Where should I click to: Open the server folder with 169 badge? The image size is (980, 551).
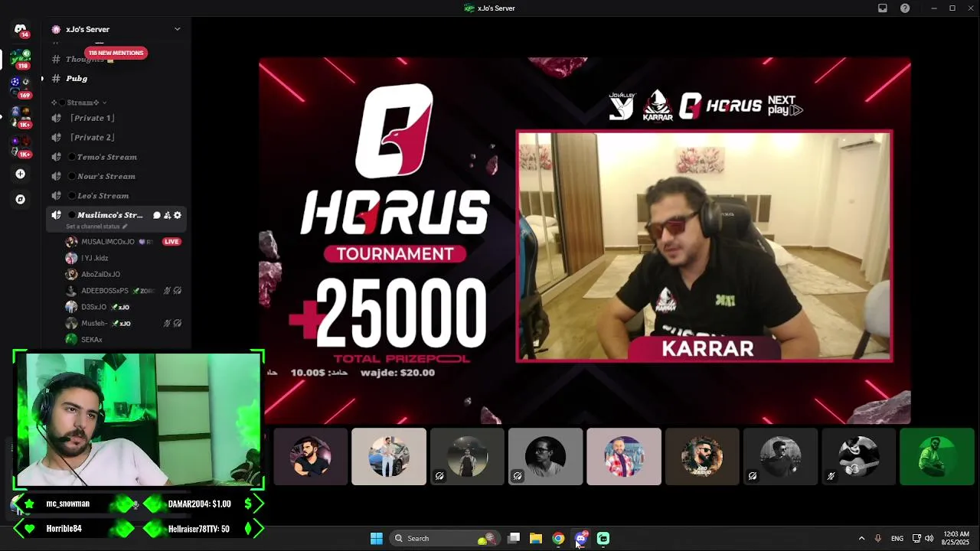point(21,86)
